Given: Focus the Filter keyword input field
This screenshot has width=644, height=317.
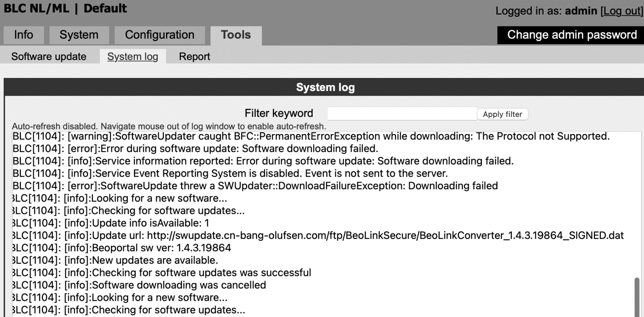Looking at the screenshot, I should 402,113.
